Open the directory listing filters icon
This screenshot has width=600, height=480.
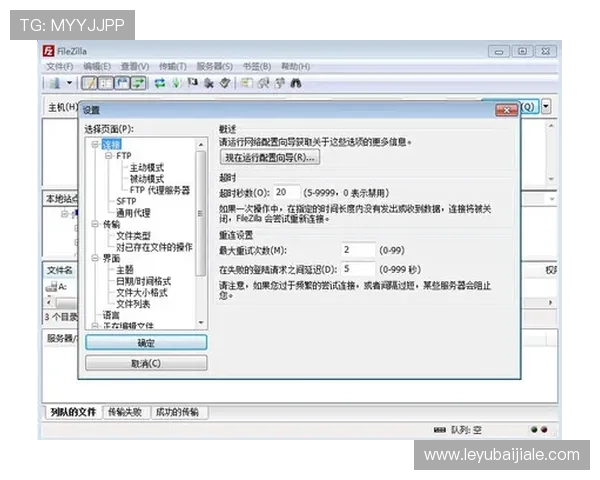(246, 83)
